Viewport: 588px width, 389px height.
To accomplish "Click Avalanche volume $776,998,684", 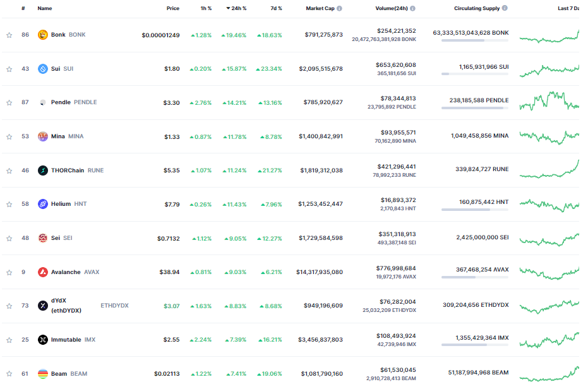I will pos(396,268).
